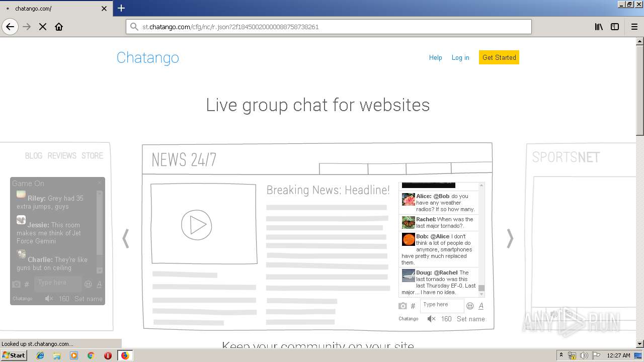The height and width of the screenshot is (362, 644).
Task: Close the chatango.com tab
Action: (x=104, y=9)
